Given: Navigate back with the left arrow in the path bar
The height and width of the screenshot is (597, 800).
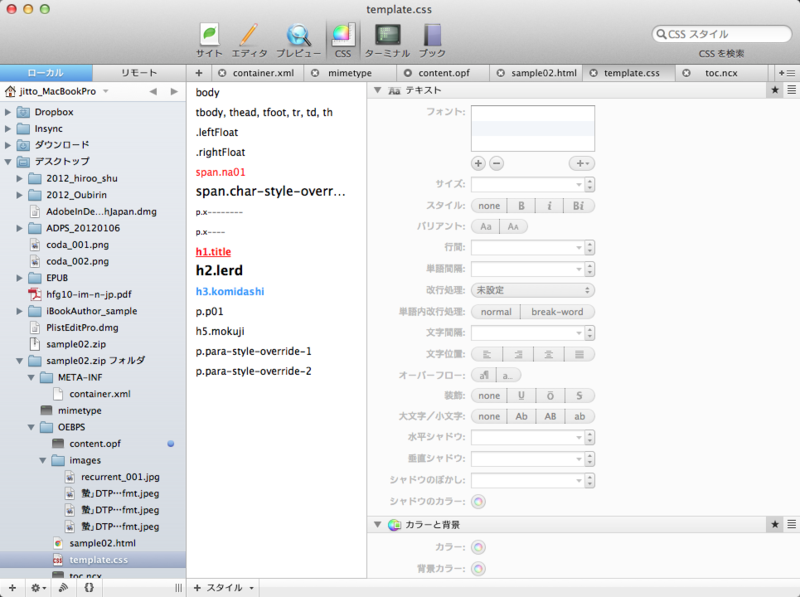Looking at the screenshot, I should pos(153,91).
